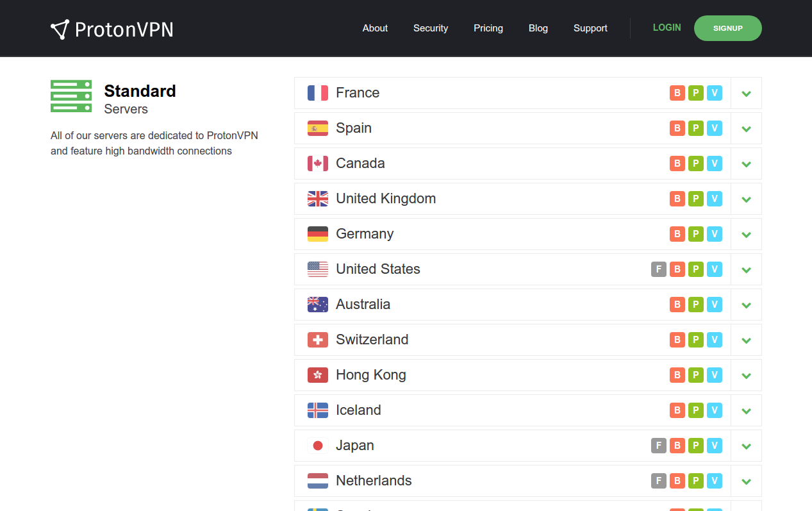
Task: Open the Security page
Action: 431,28
